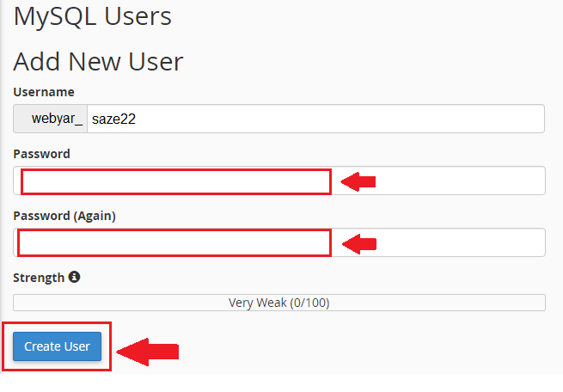The width and height of the screenshot is (563, 392).
Task: Click the Password label text
Action: tap(41, 154)
